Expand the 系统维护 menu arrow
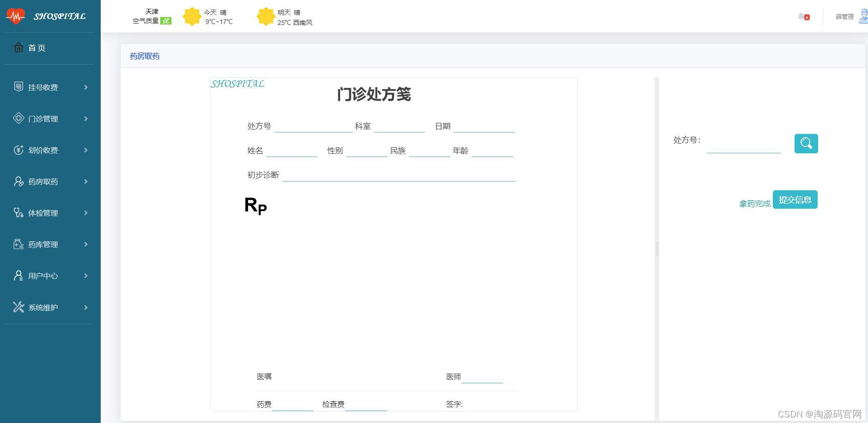This screenshot has height=423, width=868. (86, 308)
